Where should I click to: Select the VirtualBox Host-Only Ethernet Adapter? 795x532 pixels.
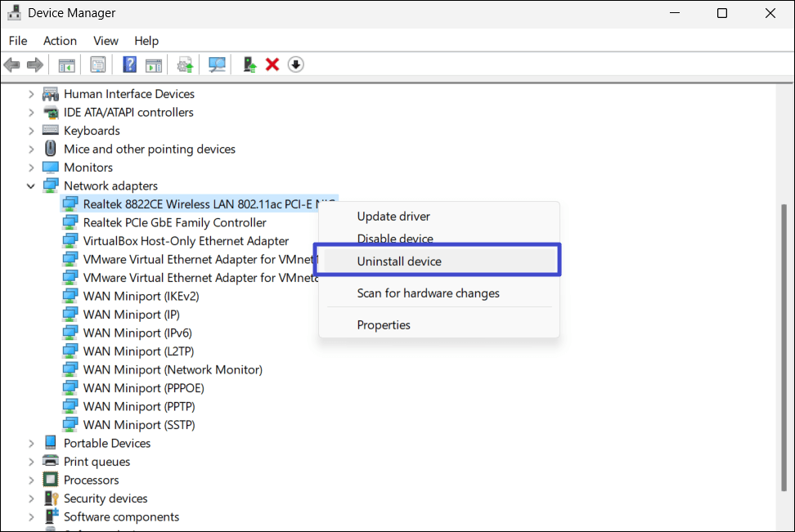tap(185, 240)
